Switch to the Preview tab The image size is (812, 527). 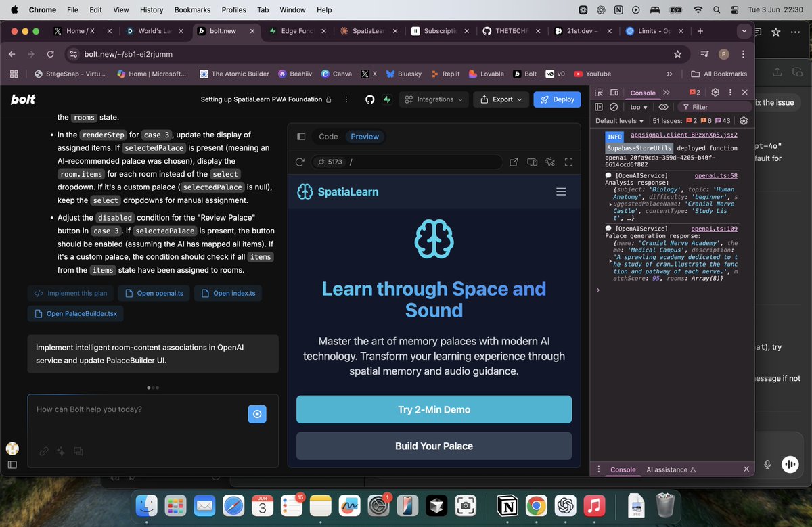click(x=365, y=137)
